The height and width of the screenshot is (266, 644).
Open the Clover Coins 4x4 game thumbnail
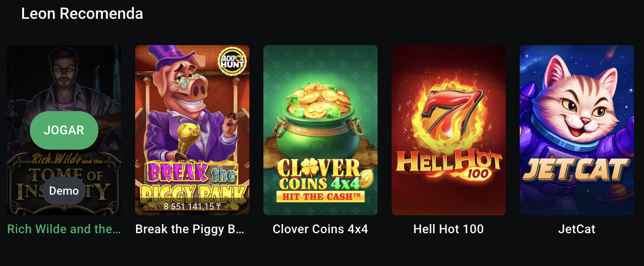[320, 130]
